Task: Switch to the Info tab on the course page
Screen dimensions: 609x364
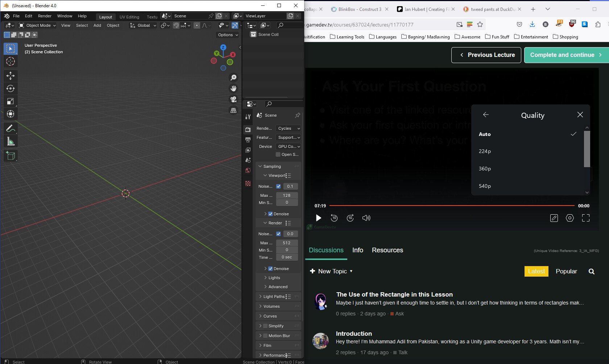Action: point(357,250)
